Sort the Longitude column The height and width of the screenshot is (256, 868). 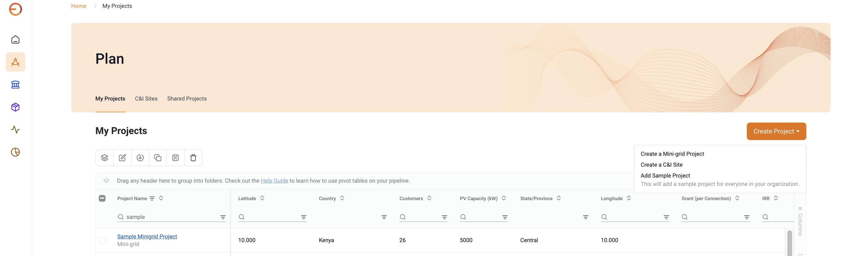coord(629,198)
